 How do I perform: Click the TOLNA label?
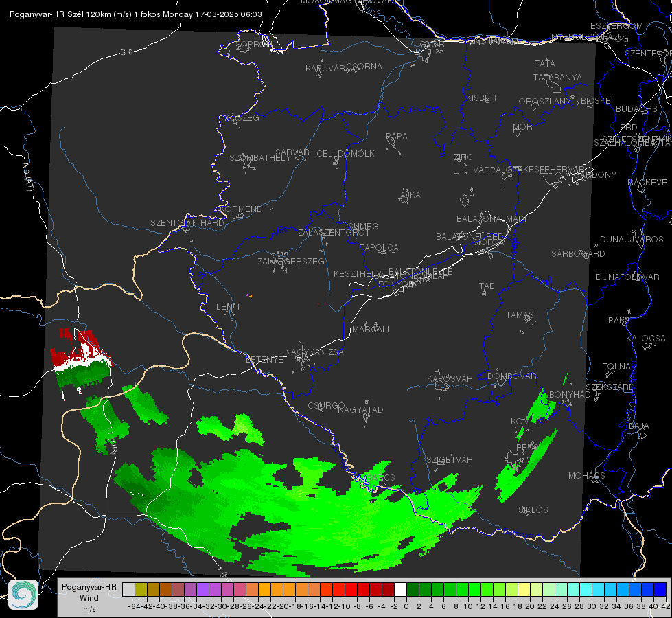(x=616, y=367)
